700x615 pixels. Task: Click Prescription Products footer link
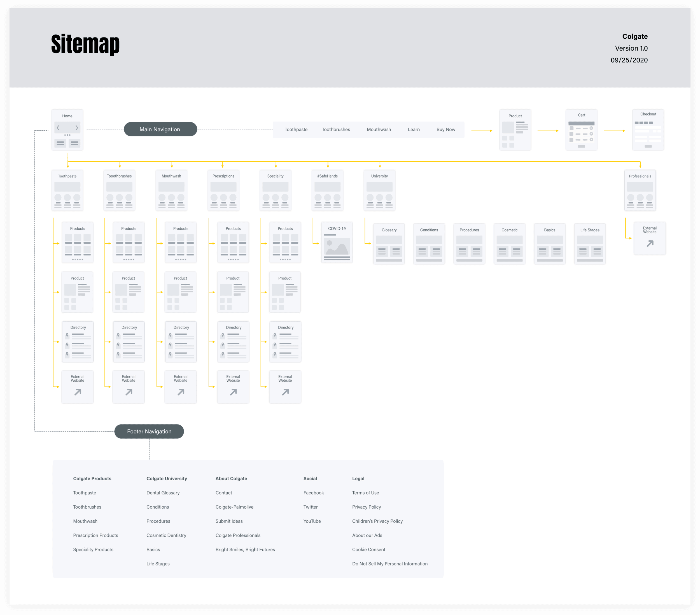tap(95, 535)
